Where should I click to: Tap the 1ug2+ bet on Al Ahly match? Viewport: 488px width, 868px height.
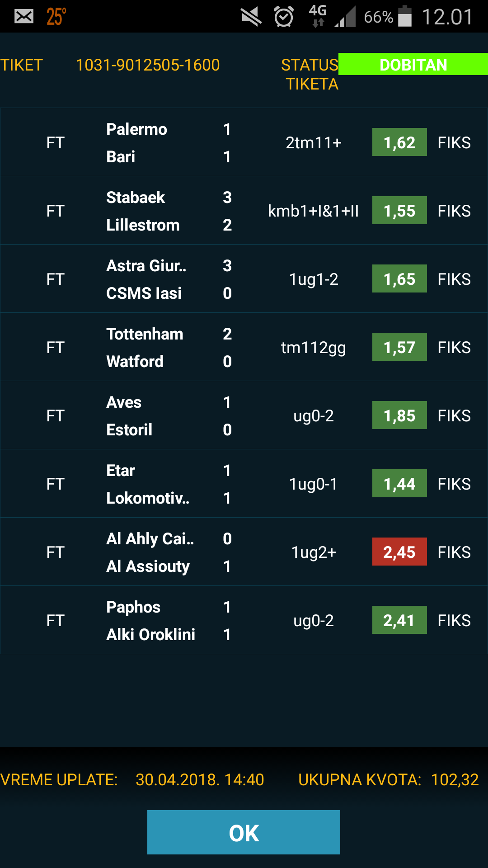coord(314,552)
